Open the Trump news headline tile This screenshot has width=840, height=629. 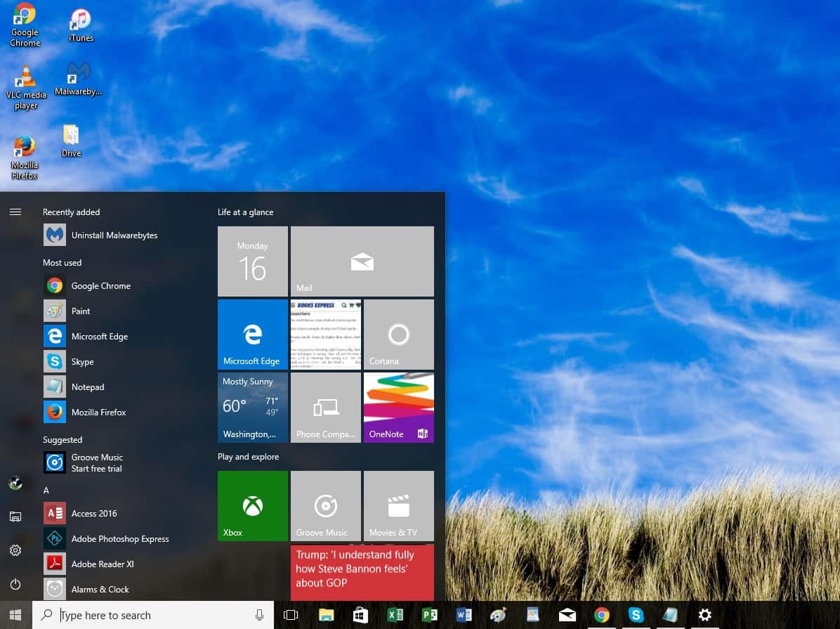362,572
